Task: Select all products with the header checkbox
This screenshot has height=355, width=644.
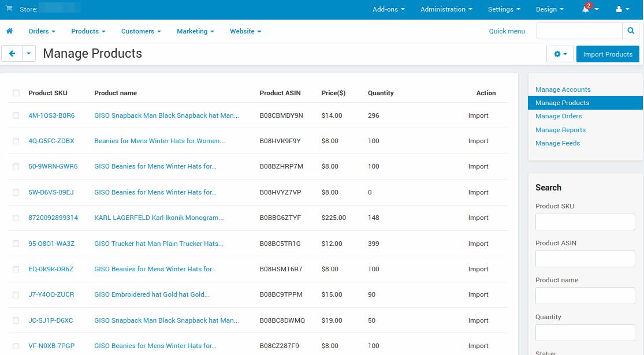Action: [x=16, y=93]
